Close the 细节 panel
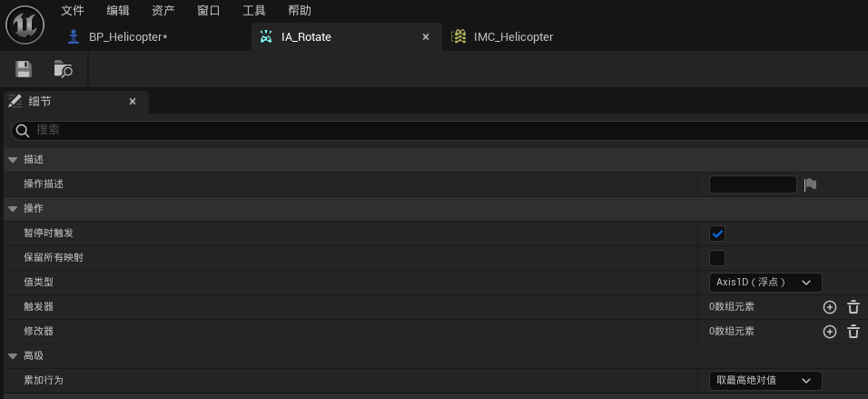 (x=133, y=102)
